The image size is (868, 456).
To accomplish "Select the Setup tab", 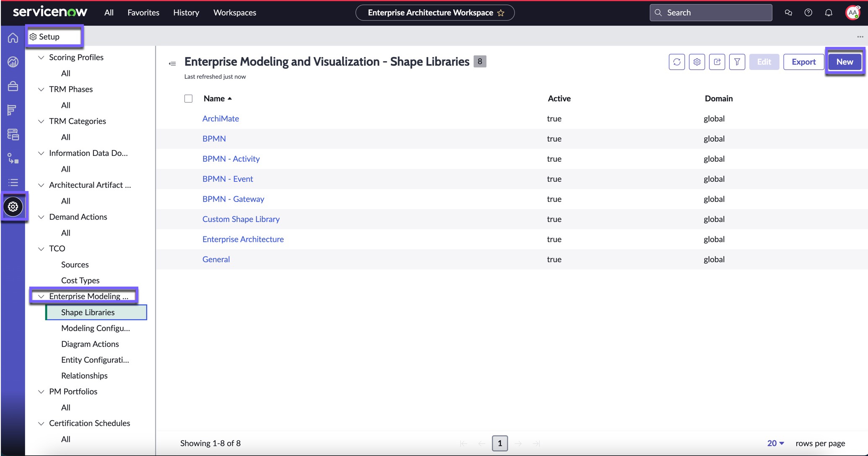I will [54, 36].
